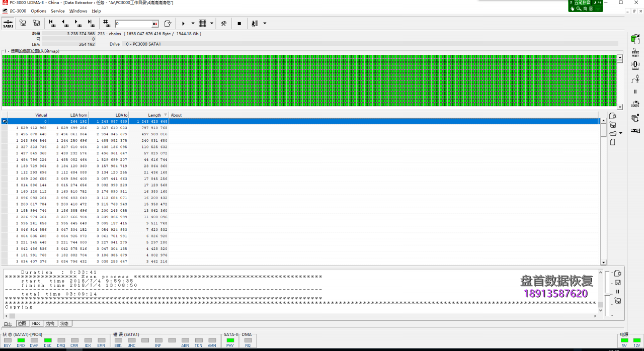
Task: Jump to the first chain position arrow
Action: 52,23
